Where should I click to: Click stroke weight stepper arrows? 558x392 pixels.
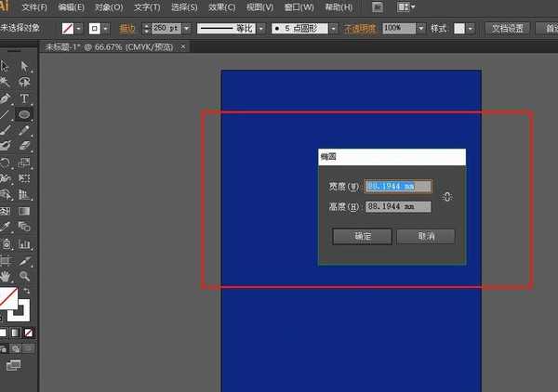tap(146, 29)
